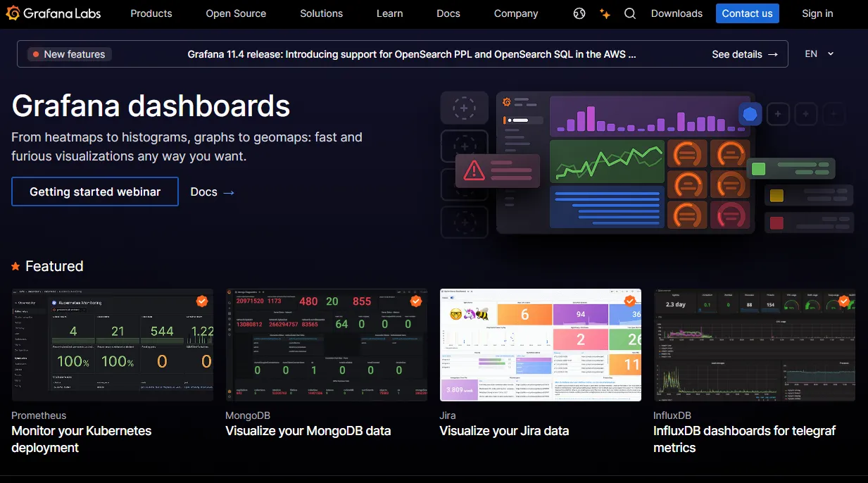Click the InfluxDB label above card title

click(672, 415)
